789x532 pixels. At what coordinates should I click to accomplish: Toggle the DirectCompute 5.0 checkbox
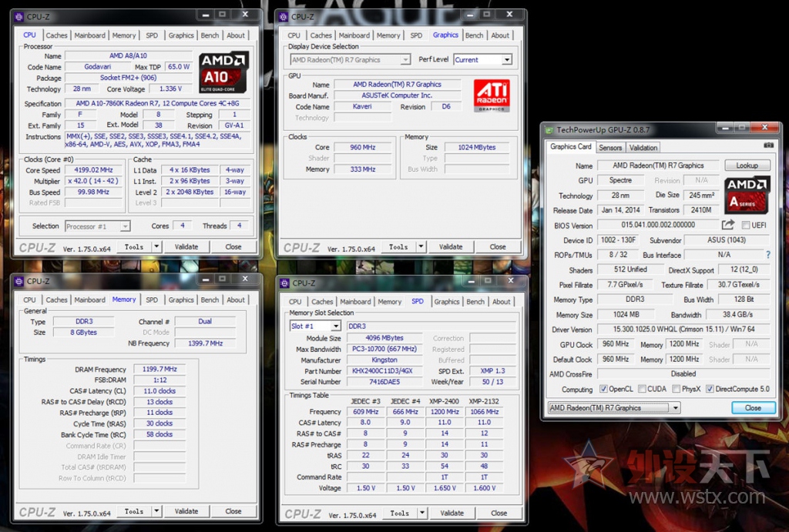coord(710,389)
